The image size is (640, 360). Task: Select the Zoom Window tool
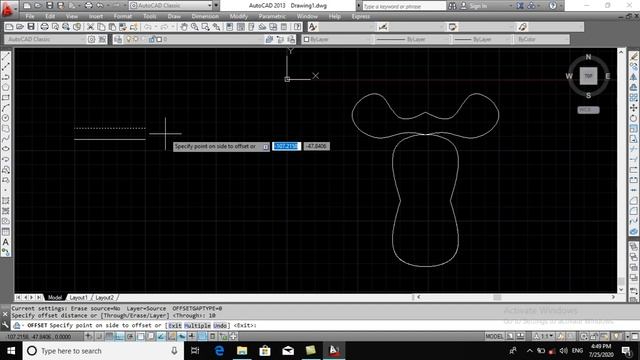point(205,27)
